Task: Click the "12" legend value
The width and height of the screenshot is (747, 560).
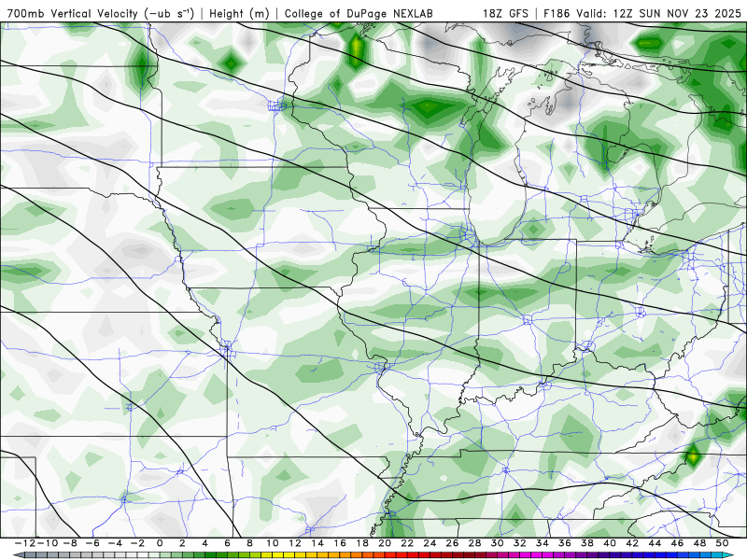Action: [295, 543]
